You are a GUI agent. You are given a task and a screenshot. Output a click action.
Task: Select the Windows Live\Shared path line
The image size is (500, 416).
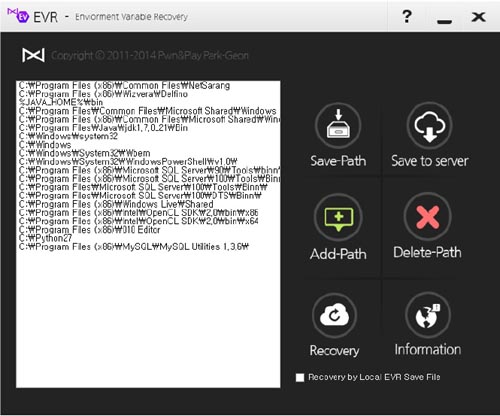[x=116, y=204]
